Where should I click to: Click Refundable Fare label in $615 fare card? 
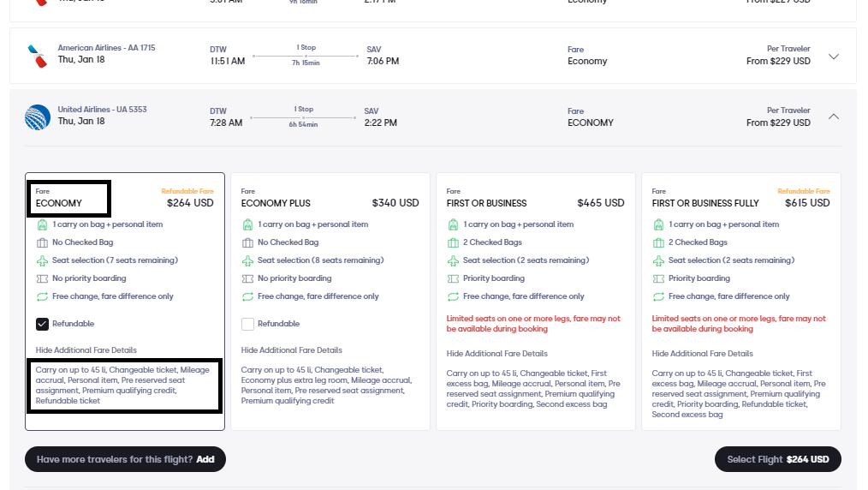tap(804, 192)
